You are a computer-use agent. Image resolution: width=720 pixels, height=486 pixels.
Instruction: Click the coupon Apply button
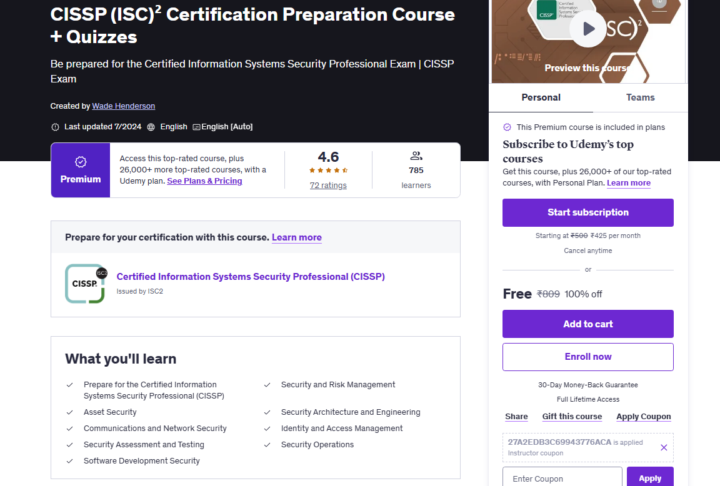point(650,478)
